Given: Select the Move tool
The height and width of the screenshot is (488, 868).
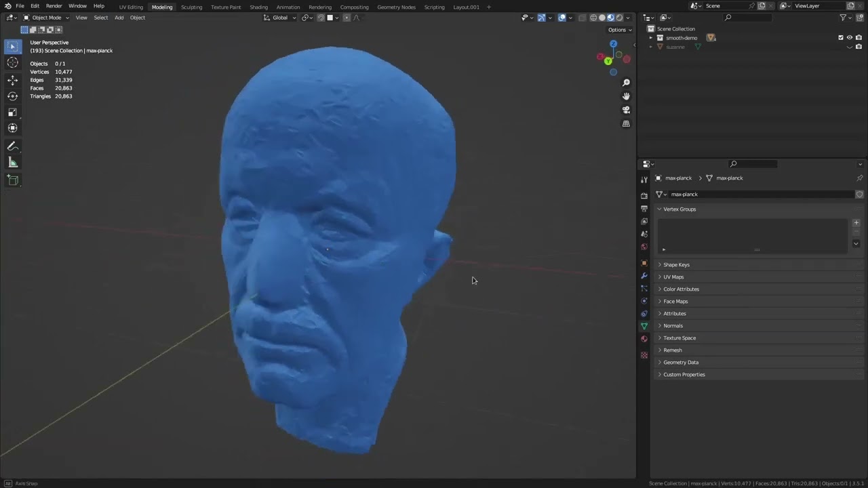Looking at the screenshot, I should [12, 80].
